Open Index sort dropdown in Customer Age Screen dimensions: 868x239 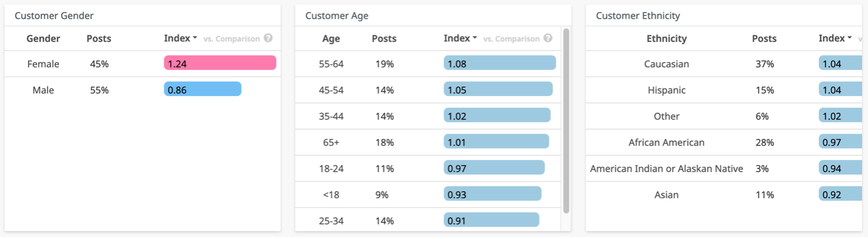coord(461,38)
